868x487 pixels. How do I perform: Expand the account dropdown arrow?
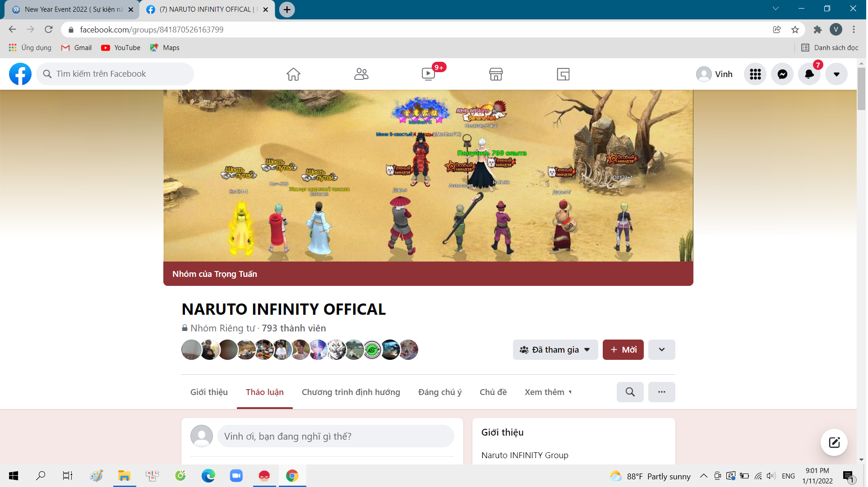[836, 74]
